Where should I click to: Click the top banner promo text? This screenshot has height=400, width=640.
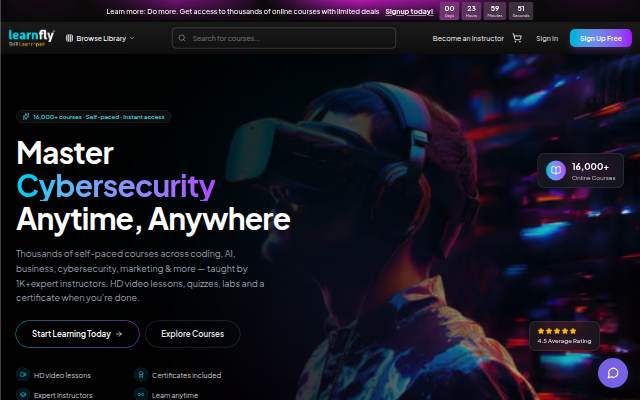point(243,11)
